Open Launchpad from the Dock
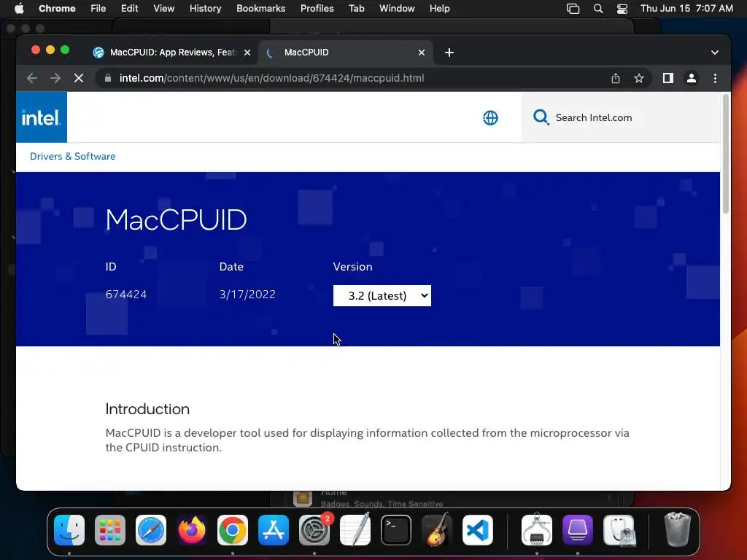The image size is (747, 560). (x=110, y=530)
